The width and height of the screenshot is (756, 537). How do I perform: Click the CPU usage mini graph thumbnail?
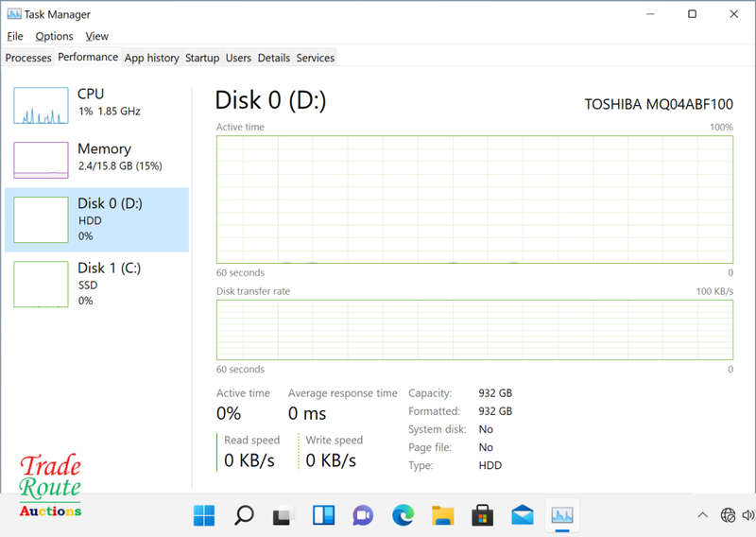pos(41,105)
